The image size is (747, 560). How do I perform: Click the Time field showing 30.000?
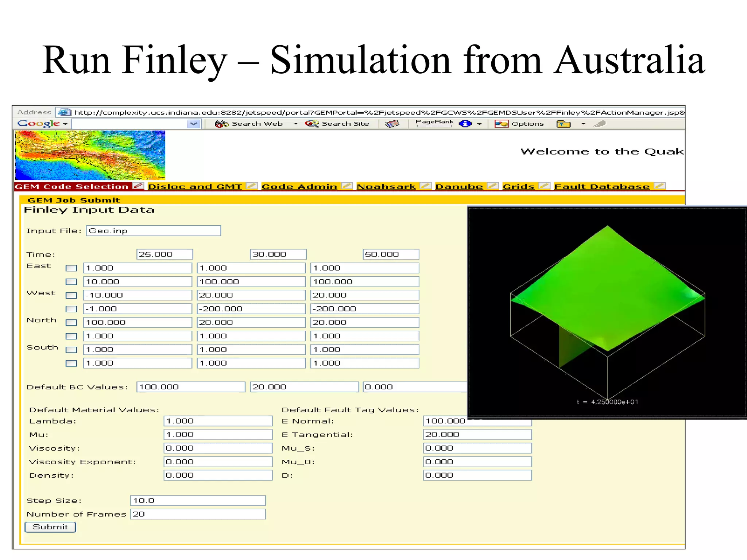coord(278,254)
